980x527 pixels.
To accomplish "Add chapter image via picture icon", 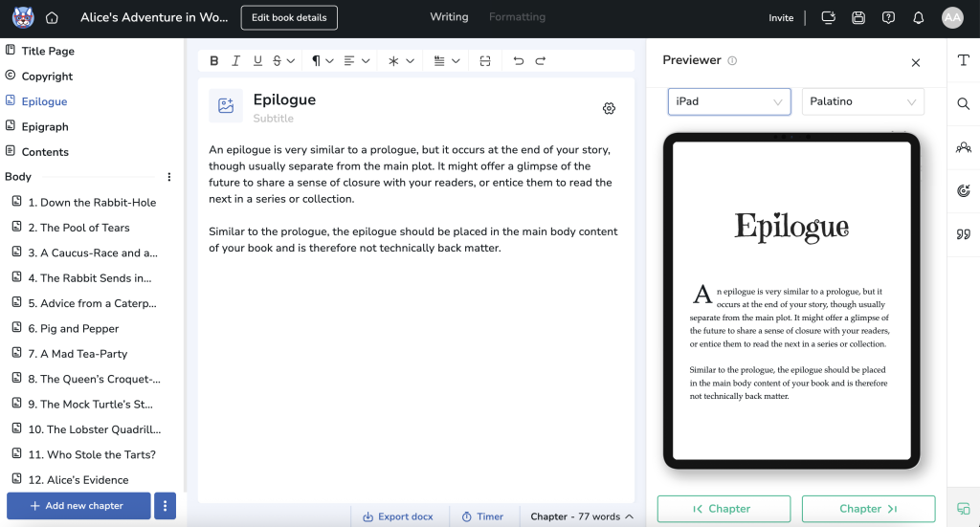I will 226,106.
